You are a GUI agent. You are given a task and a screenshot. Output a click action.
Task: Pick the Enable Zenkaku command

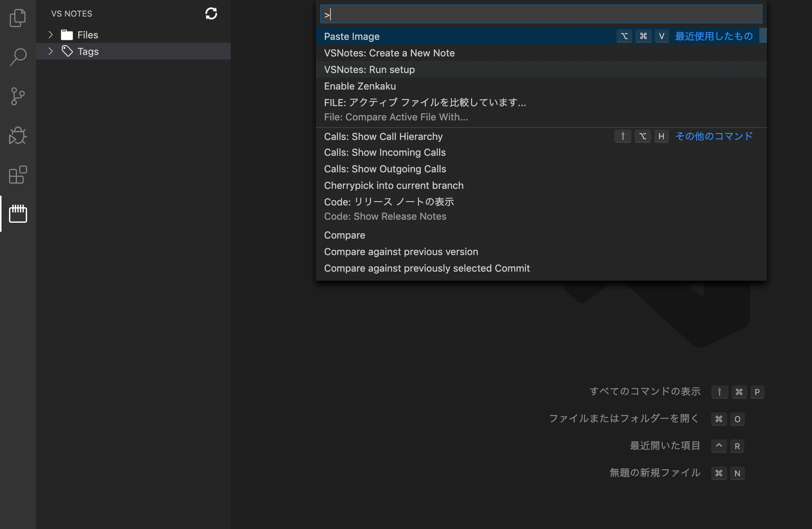coord(360,86)
